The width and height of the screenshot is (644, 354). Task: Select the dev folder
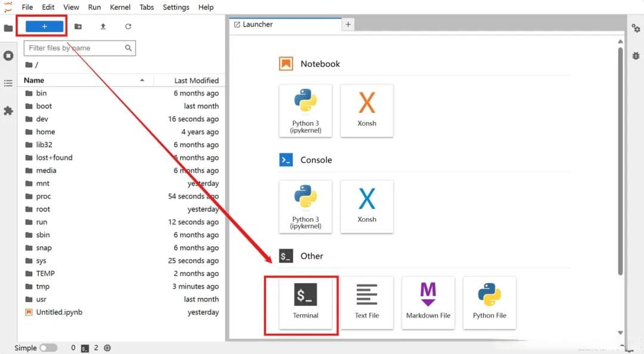[x=121, y=119]
